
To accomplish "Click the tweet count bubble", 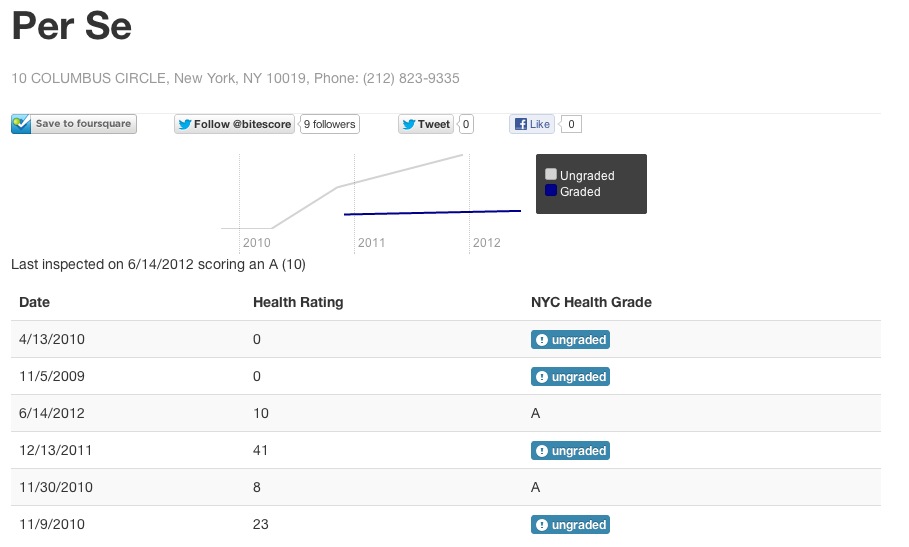I will point(467,124).
